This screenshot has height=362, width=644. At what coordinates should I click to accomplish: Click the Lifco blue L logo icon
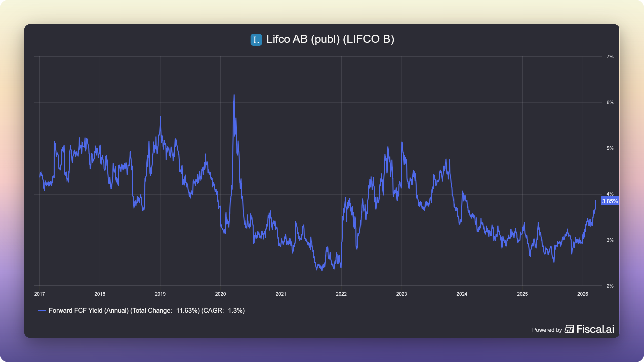click(256, 40)
